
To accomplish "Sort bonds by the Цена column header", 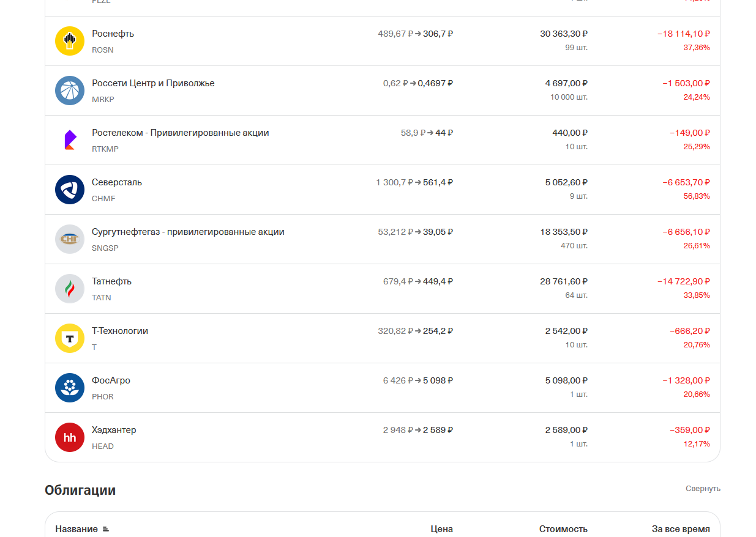I will coord(441,529).
